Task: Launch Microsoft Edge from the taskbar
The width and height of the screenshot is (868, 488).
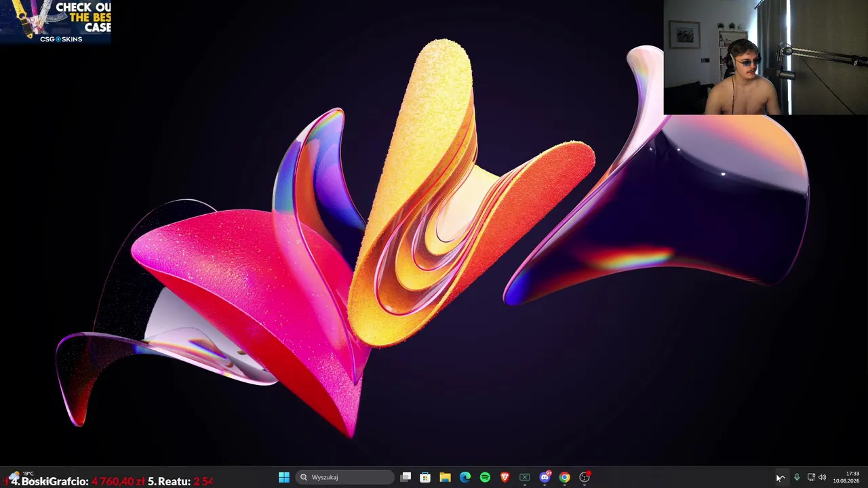Action: tap(465, 477)
